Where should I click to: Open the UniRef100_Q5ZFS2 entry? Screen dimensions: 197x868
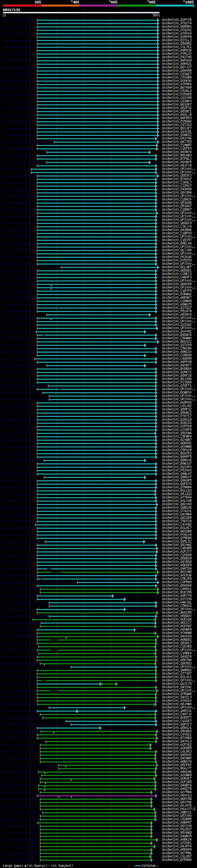click(177, 108)
